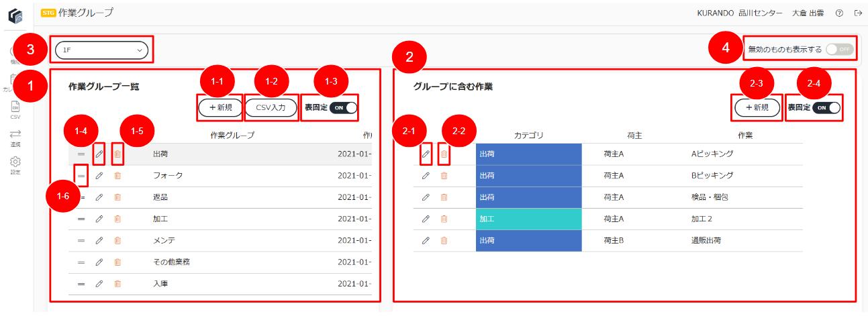Edit the Bピッキング work entry
This screenshot has width=868, height=316.
point(426,176)
